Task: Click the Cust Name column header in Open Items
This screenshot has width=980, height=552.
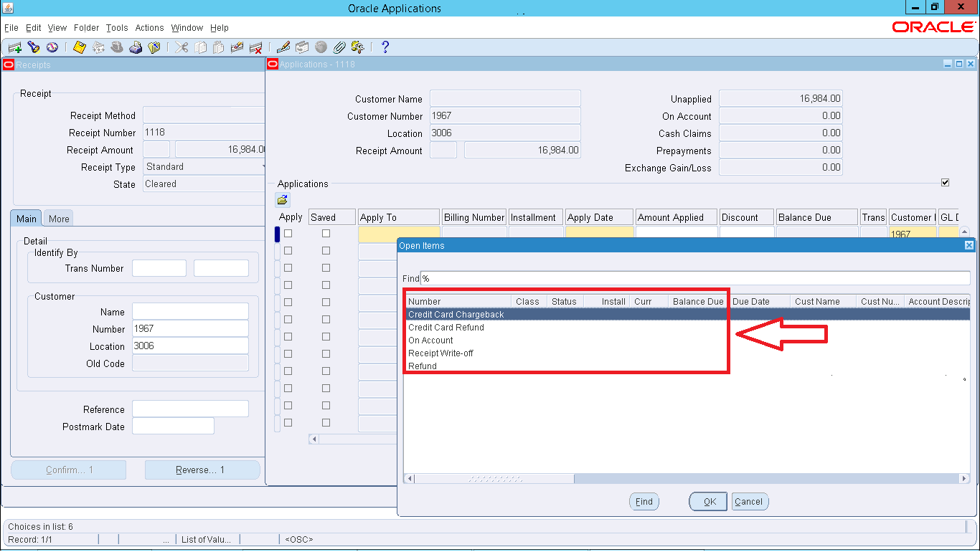Action: 823,302
